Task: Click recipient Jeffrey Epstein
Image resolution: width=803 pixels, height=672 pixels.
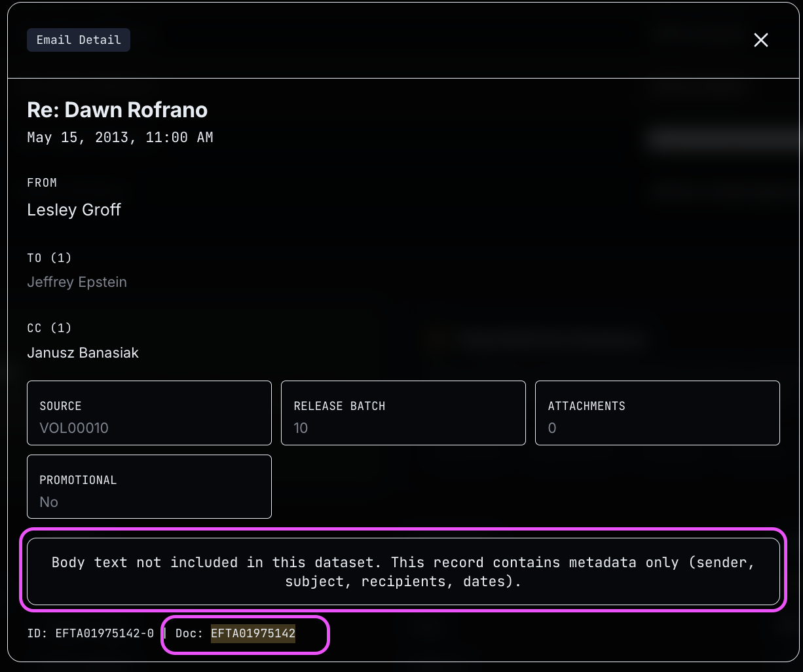Action: click(x=77, y=282)
